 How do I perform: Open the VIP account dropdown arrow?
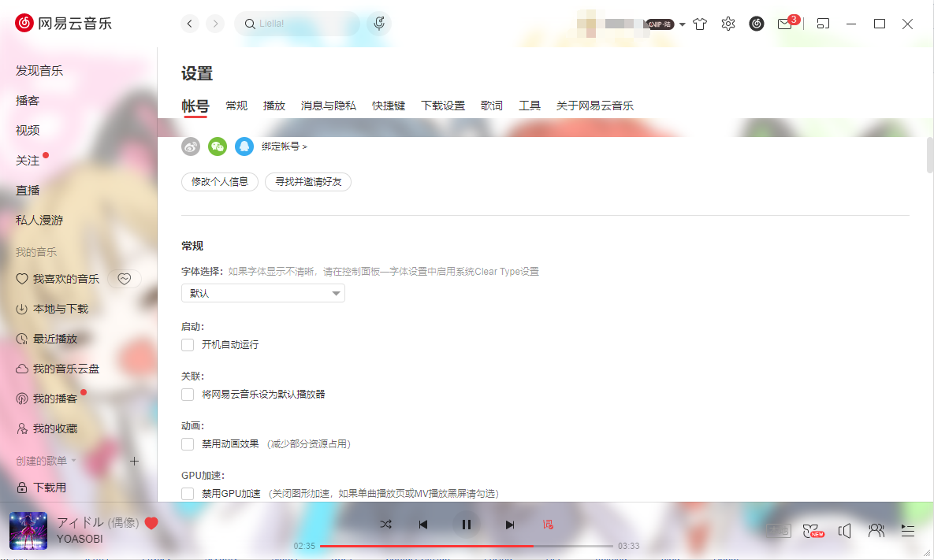click(681, 24)
